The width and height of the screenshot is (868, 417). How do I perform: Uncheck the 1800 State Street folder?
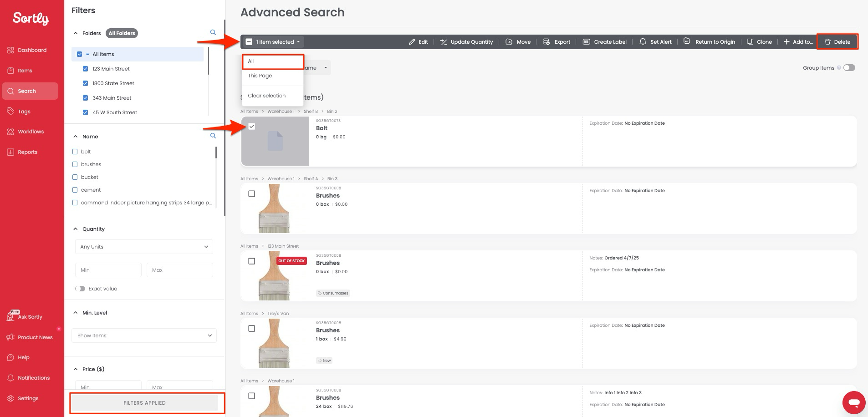[x=85, y=83]
